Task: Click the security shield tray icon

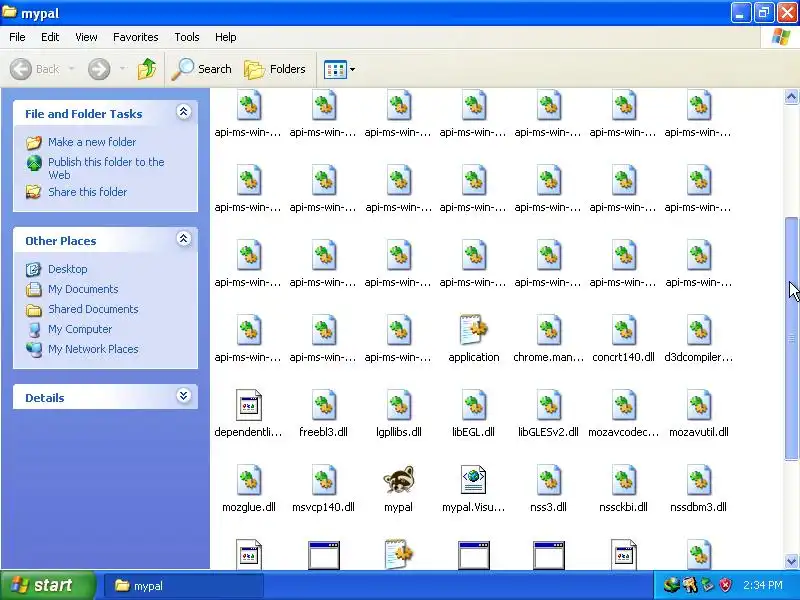Action: (x=725, y=585)
